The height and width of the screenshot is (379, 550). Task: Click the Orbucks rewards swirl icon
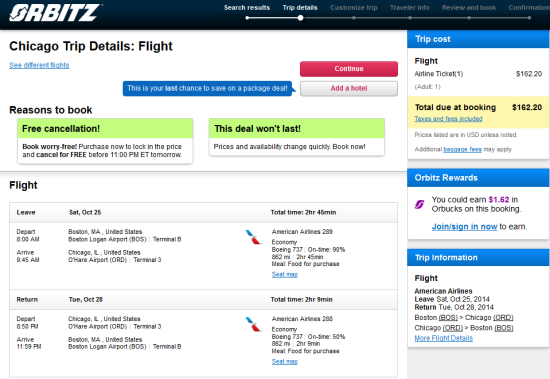tap(420, 204)
